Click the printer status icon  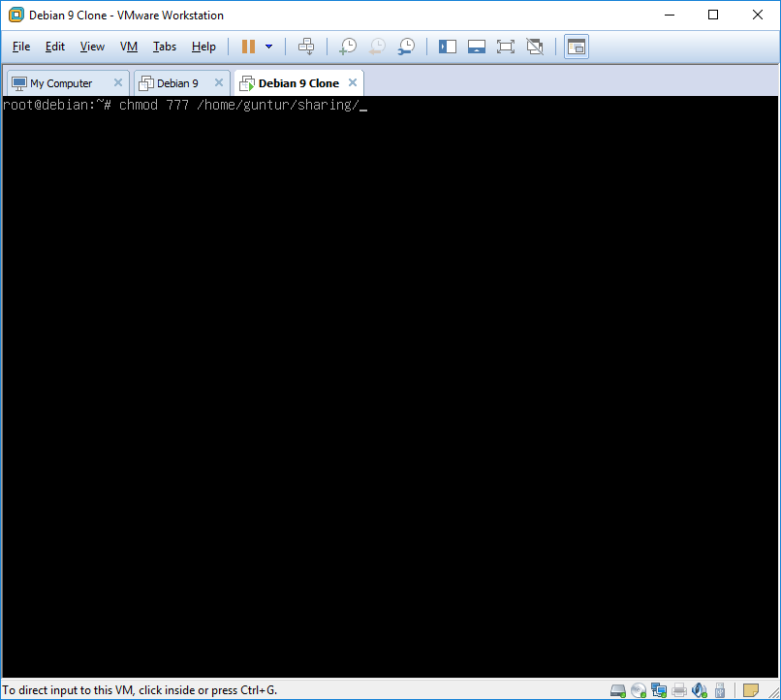pos(679,690)
